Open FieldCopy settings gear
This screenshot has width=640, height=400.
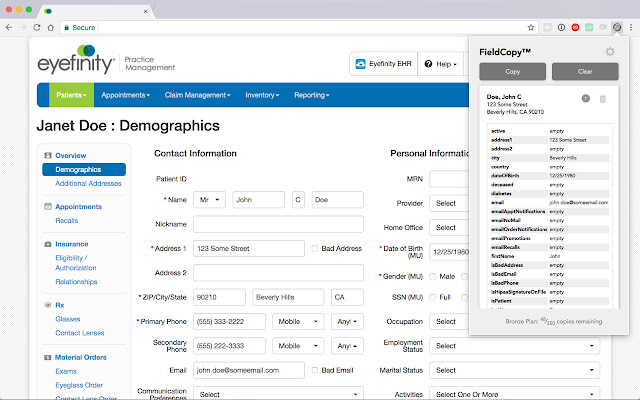(610, 52)
